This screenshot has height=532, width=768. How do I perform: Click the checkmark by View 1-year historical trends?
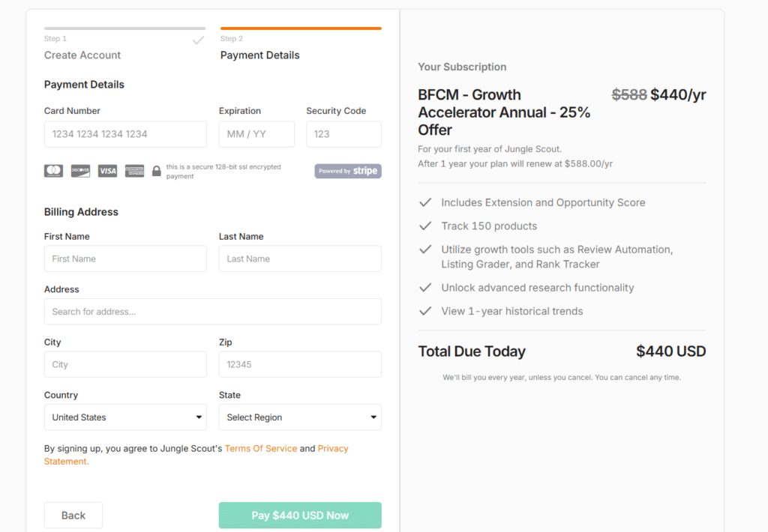[x=426, y=311]
